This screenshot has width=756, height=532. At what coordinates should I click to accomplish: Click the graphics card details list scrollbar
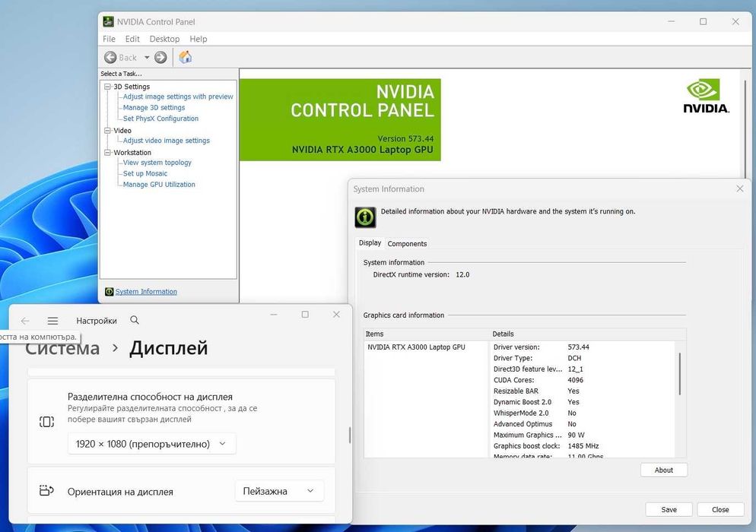tap(680, 374)
